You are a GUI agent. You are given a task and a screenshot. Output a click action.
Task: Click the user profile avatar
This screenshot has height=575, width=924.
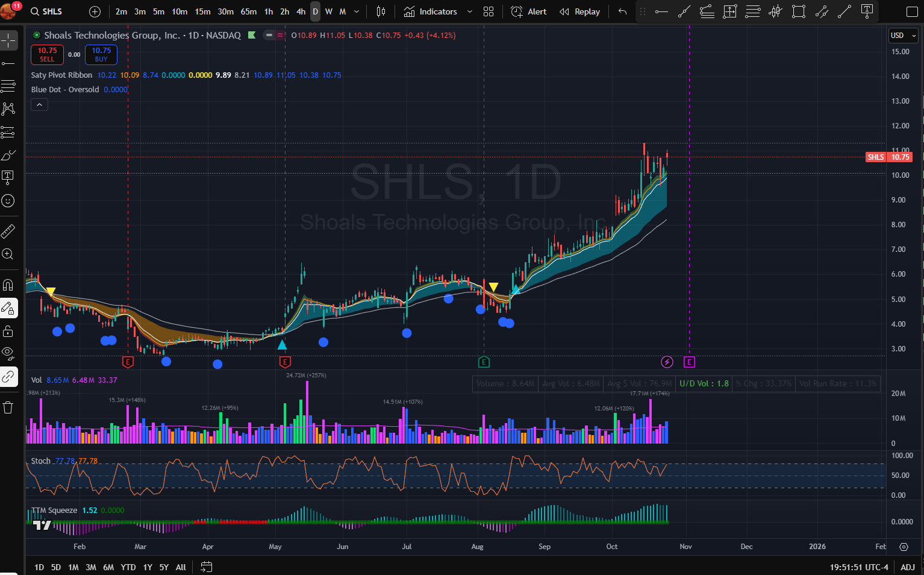point(8,10)
